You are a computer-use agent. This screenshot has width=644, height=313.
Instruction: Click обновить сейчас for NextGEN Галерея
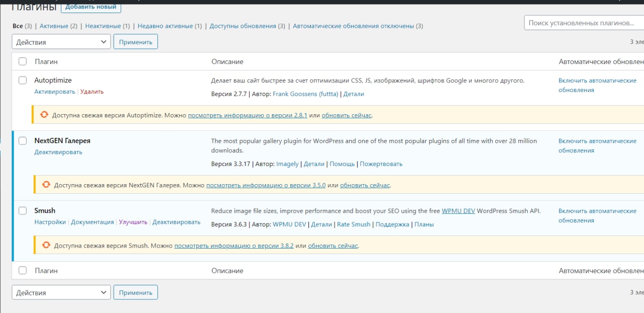[x=365, y=185]
